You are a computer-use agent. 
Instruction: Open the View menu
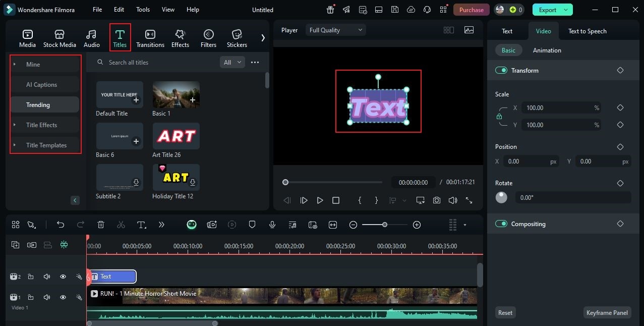[168, 10]
